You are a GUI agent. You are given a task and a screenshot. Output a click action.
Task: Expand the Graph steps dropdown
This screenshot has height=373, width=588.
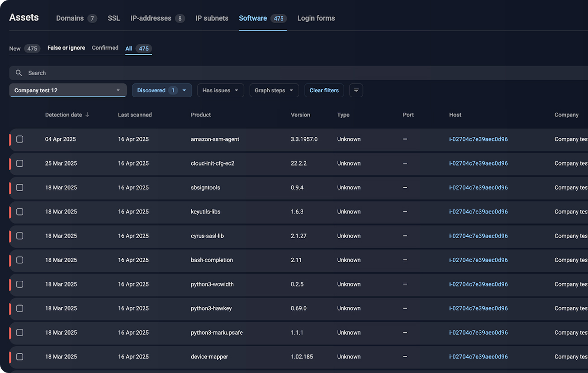tap(274, 91)
